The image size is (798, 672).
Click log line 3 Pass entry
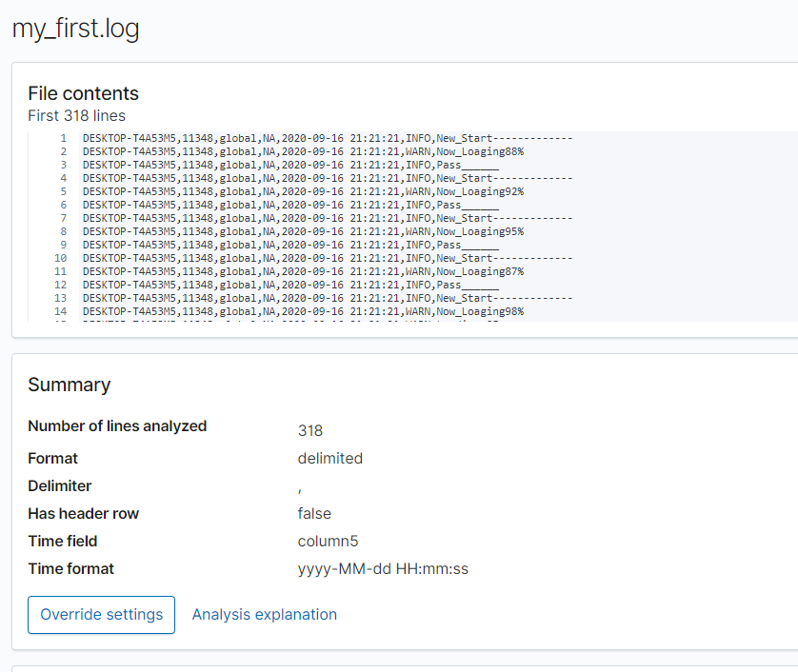click(x=290, y=165)
